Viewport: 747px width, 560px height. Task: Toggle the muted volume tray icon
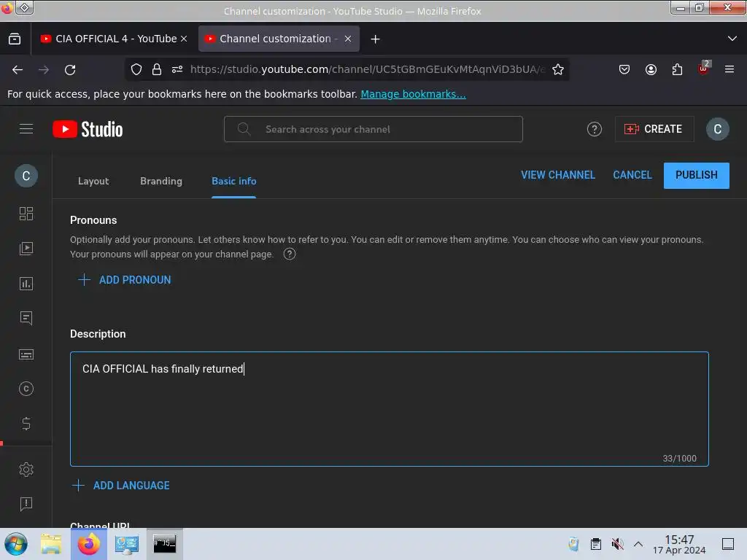click(x=617, y=544)
